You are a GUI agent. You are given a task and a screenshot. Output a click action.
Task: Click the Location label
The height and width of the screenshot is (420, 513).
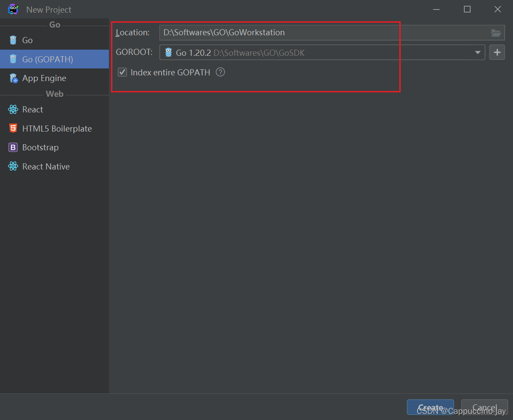pyautogui.click(x=132, y=32)
